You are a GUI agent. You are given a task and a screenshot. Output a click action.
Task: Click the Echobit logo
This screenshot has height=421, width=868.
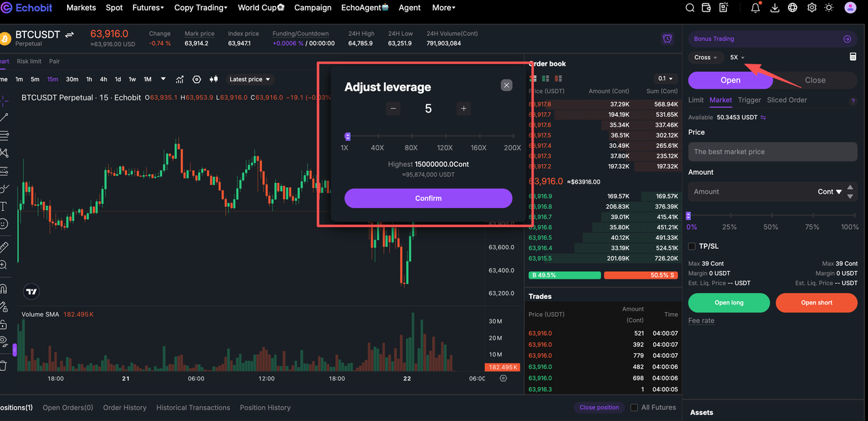pyautogui.click(x=27, y=8)
